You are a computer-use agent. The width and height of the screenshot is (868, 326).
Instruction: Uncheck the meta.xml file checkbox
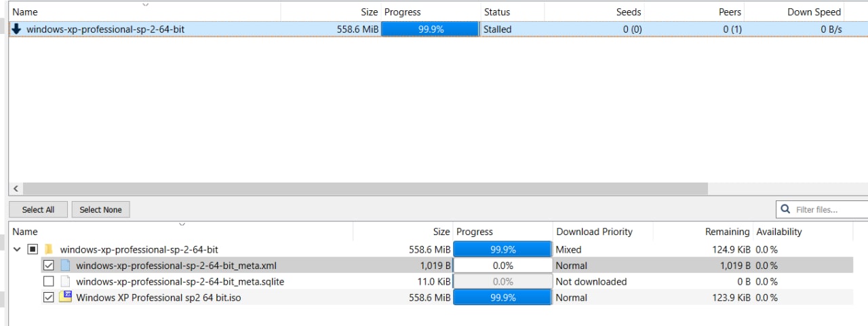pyautogui.click(x=49, y=266)
